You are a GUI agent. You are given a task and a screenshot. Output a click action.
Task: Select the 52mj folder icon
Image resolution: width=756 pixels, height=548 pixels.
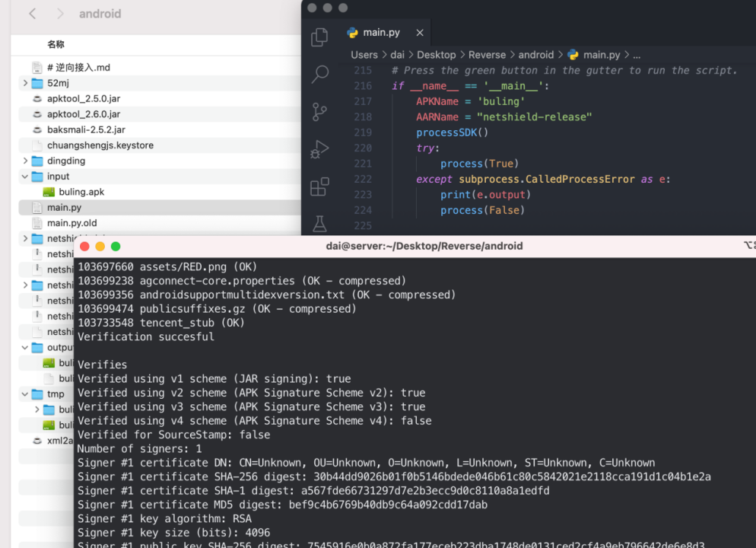pyautogui.click(x=37, y=83)
